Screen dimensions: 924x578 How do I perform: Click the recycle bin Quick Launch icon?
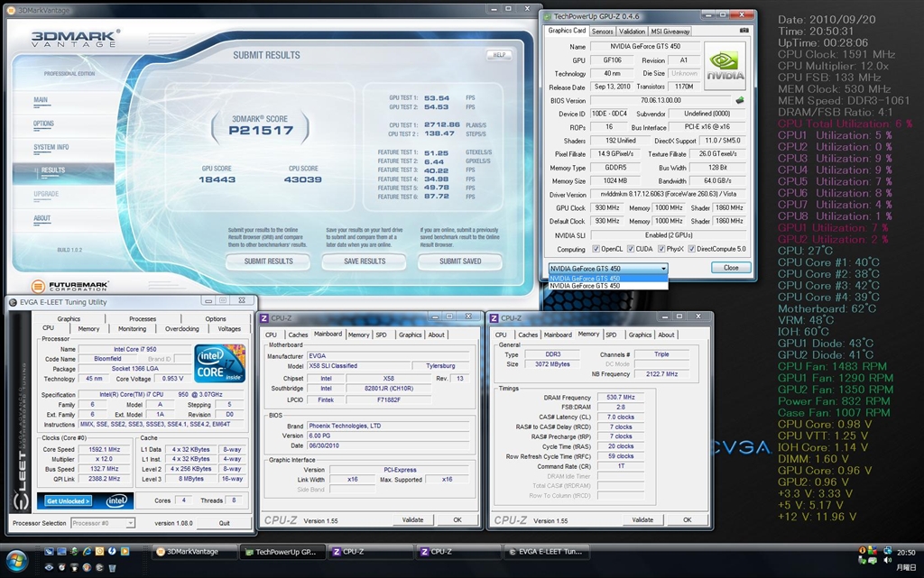click(112, 567)
